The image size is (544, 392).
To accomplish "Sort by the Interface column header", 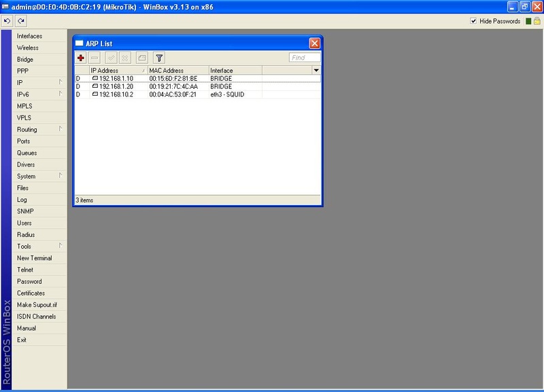I will tap(235, 71).
